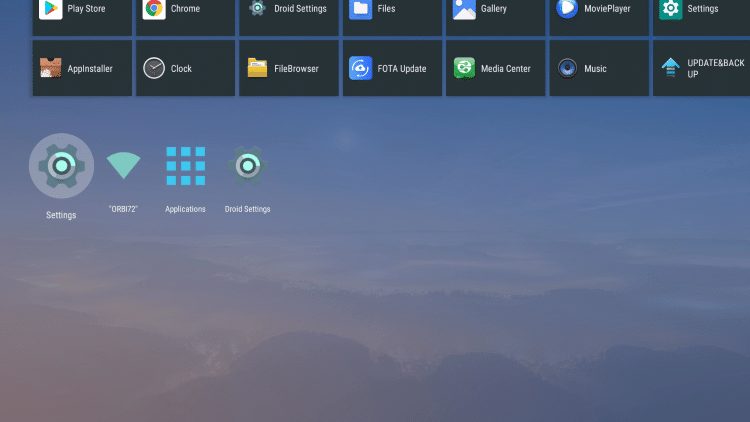Screen dimensions: 750x422
Task: Open FOTA Update tile
Action: point(392,68)
